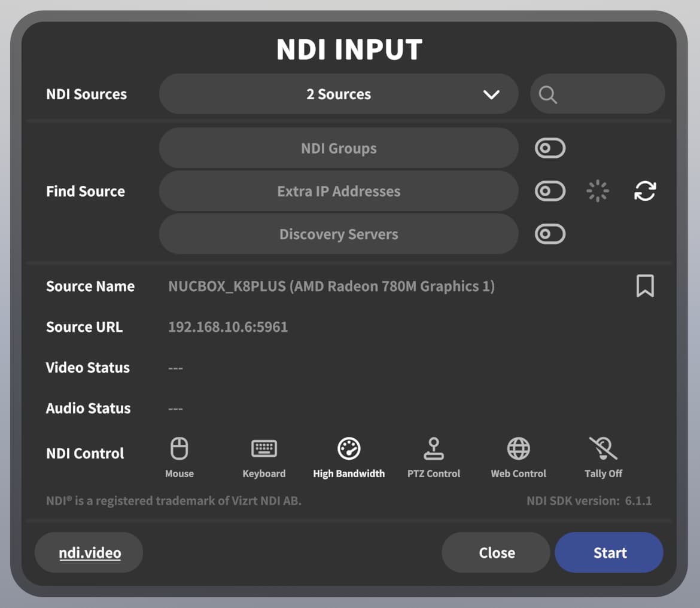Toggle the High Bandwidth icon
Viewport: 700px width, 608px height.
pyautogui.click(x=349, y=448)
